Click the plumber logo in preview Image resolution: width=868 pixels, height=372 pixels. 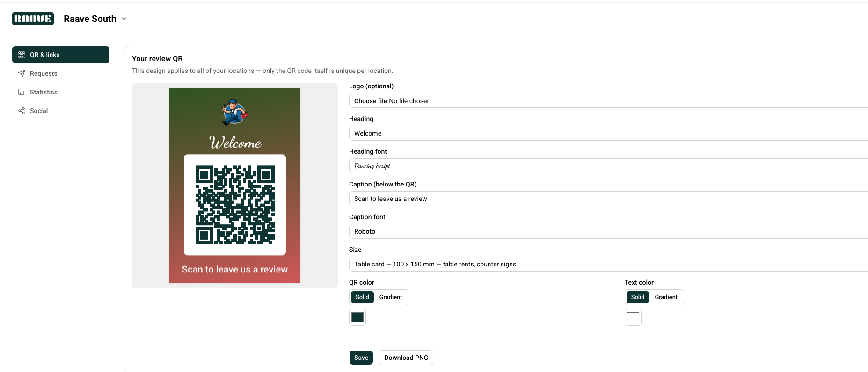pos(235,112)
